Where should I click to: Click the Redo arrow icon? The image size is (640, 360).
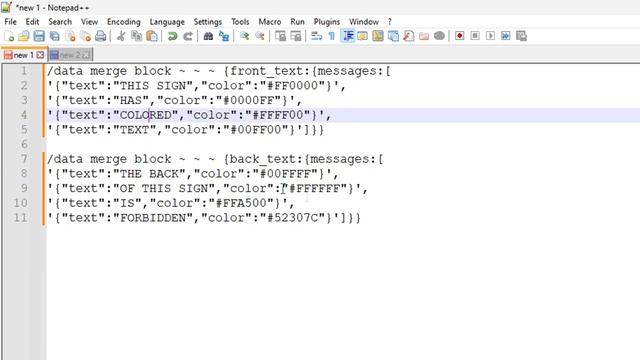pyautogui.click(x=188, y=36)
